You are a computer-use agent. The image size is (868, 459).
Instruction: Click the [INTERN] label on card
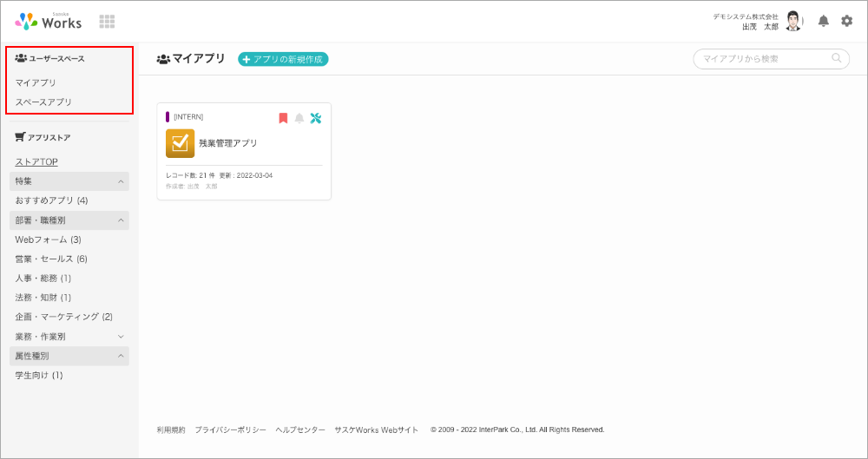tap(188, 117)
